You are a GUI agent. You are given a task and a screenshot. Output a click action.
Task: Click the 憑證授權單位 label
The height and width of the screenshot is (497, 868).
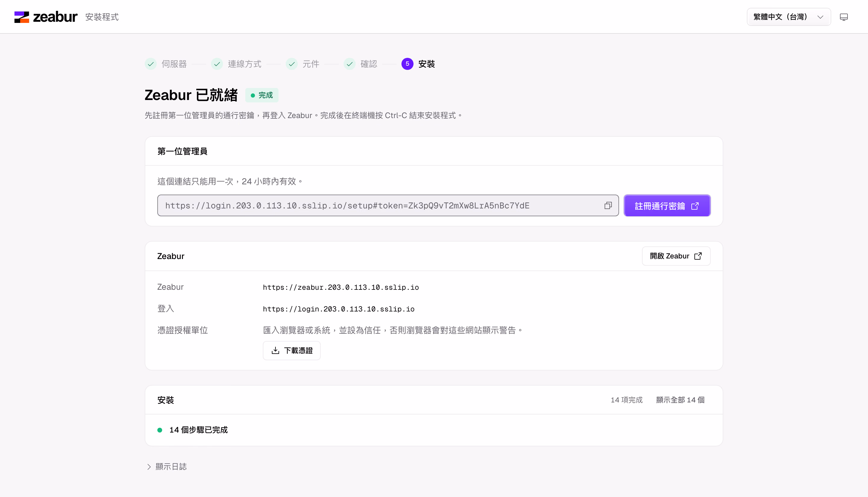183,330
